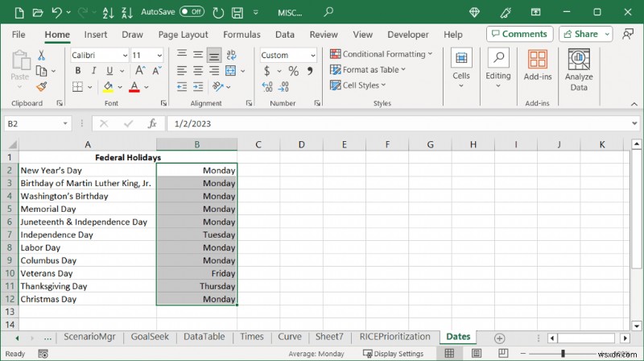Open the Page Layout ribbon tab

[x=184, y=35]
